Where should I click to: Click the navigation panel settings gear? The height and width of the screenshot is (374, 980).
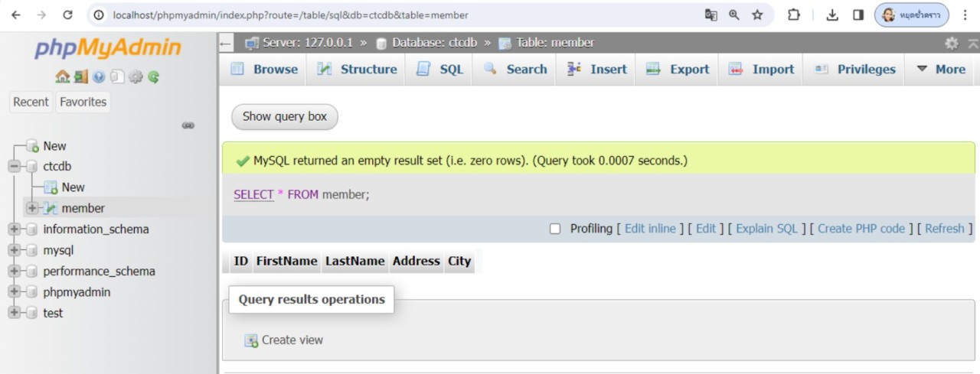pos(136,76)
